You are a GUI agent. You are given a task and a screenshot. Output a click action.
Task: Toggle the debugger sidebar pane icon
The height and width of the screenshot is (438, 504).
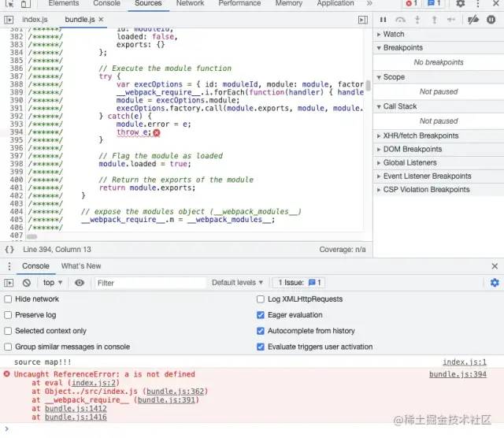pyautogui.click(x=363, y=20)
